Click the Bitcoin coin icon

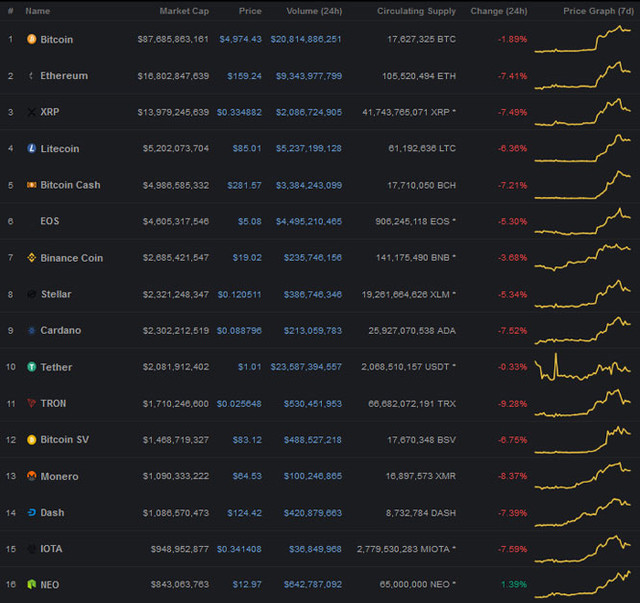coord(31,39)
